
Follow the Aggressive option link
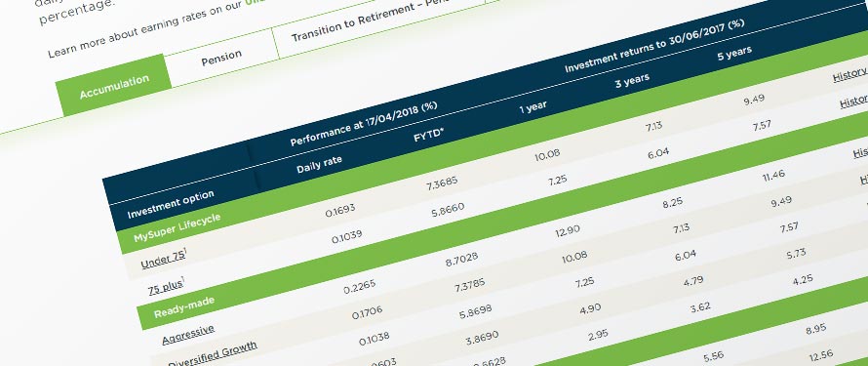188,334
